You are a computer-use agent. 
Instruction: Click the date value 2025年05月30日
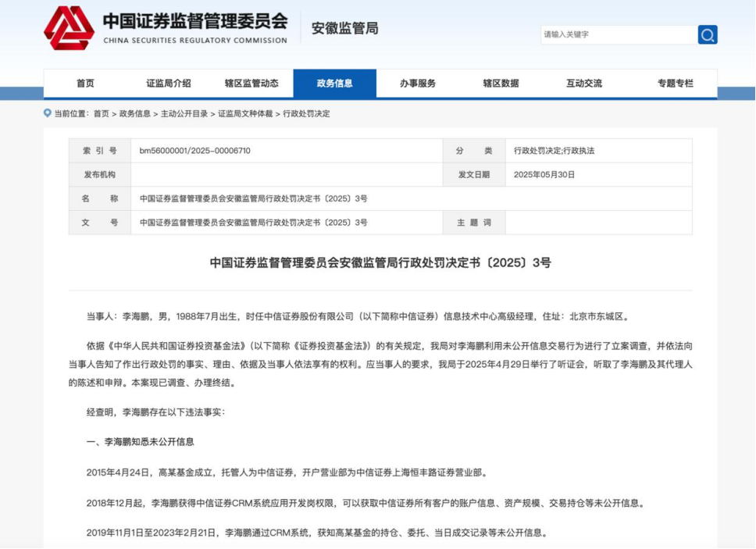pyautogui.click(x=544, y=174)
